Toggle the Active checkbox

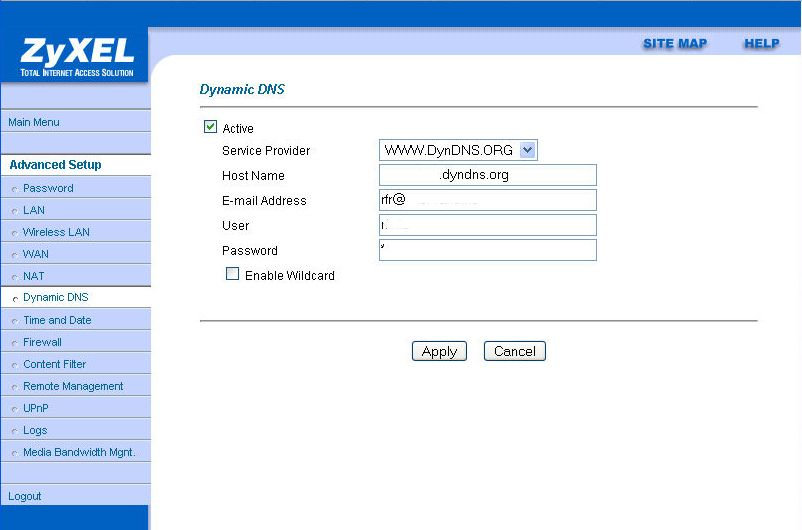tap(210, 127)
